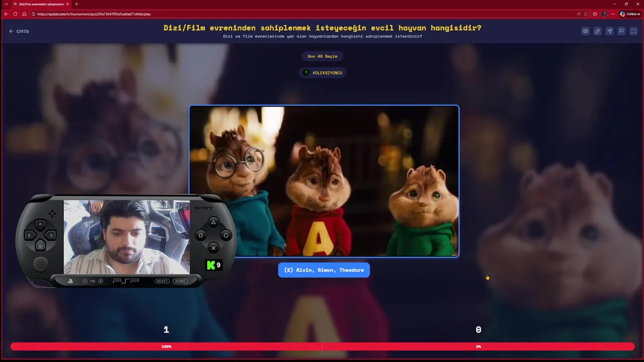
Task: Open a new tab with the plus icon
Action: click(76, 4)
